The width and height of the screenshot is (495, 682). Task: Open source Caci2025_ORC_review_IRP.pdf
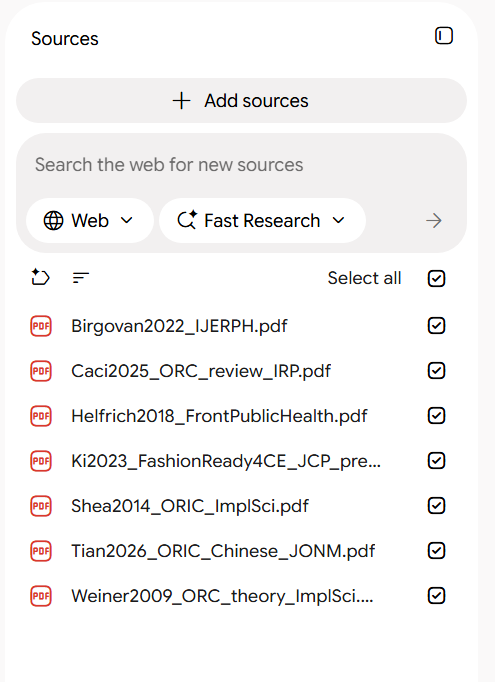(x=201, y=371)
